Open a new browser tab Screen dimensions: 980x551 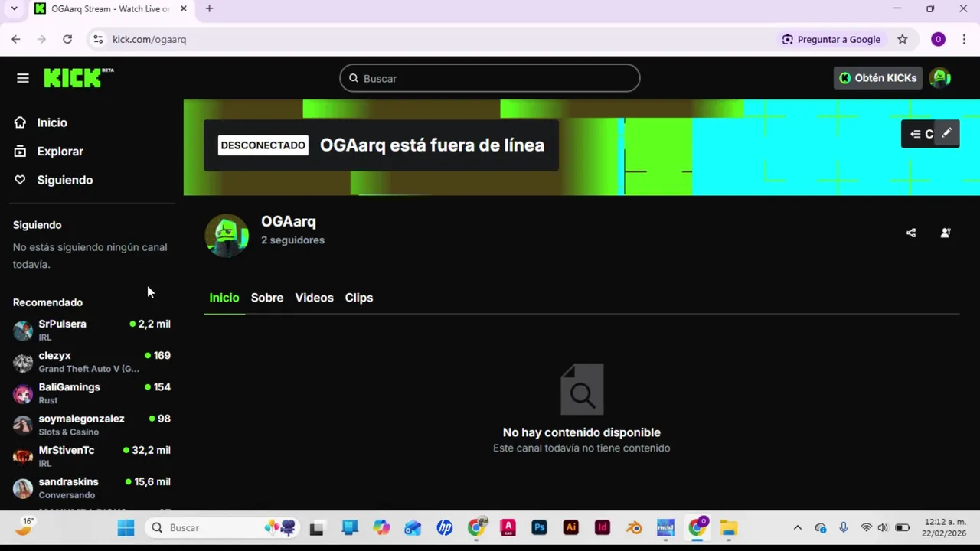click(209, 8)
